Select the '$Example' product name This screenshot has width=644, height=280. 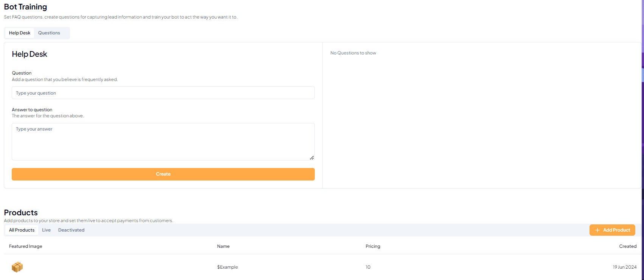(x=227, y=267)
